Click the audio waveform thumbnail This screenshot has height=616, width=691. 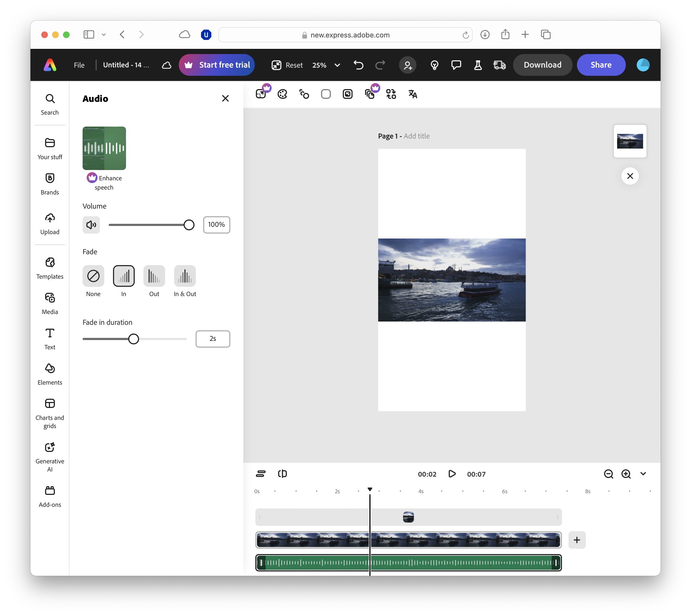pos(104,148)
